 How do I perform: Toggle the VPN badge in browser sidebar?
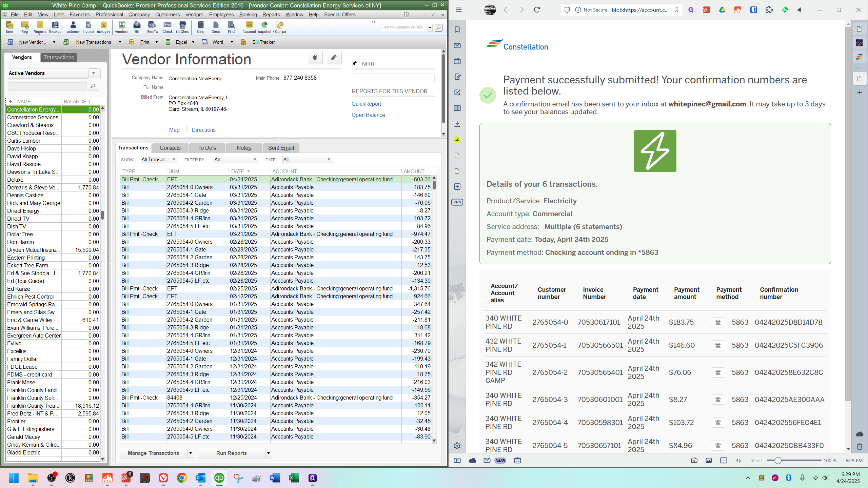pyautogui.click(x=457, y=202)
